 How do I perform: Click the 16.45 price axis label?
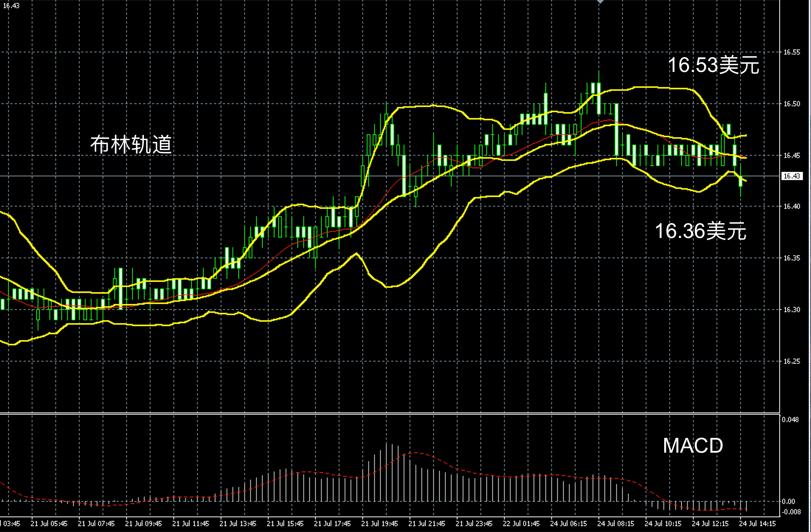pos(792,155)
